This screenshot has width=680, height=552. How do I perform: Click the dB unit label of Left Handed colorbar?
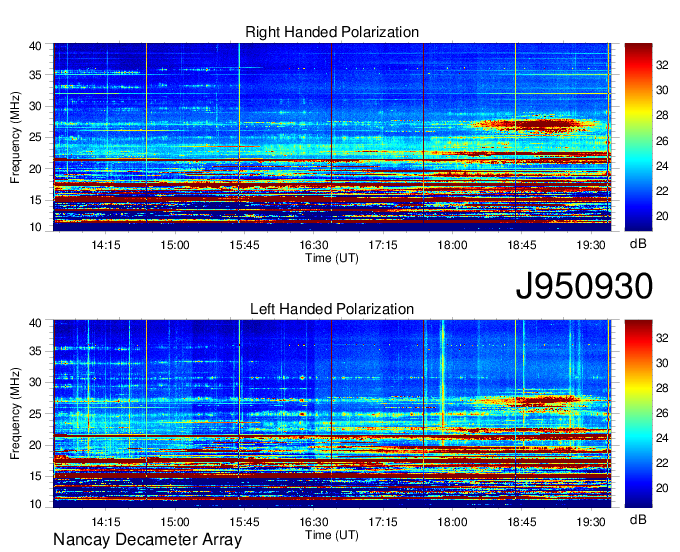[638, 519]
